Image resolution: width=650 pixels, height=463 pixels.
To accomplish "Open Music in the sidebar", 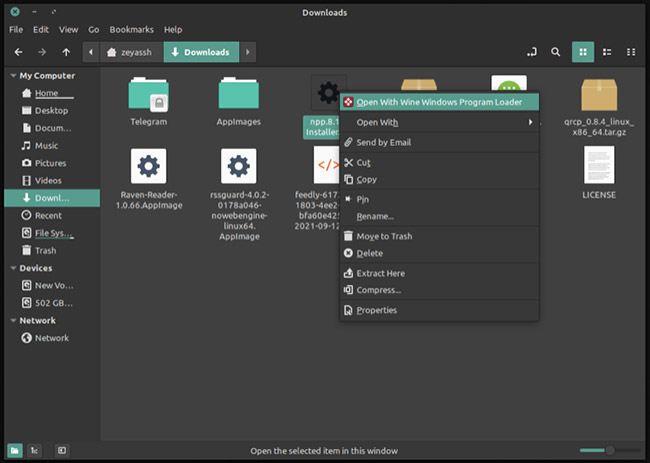I will click(52, 145).
